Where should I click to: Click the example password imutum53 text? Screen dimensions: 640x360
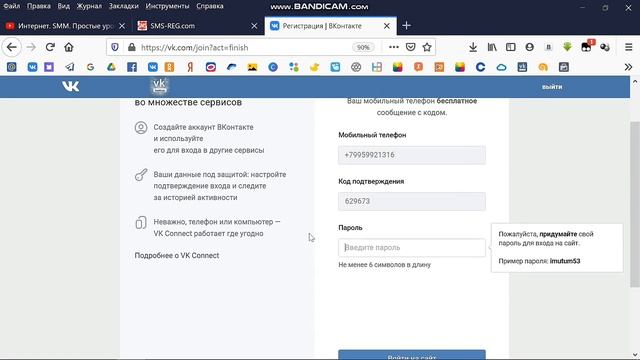click(x=565, y=261)
